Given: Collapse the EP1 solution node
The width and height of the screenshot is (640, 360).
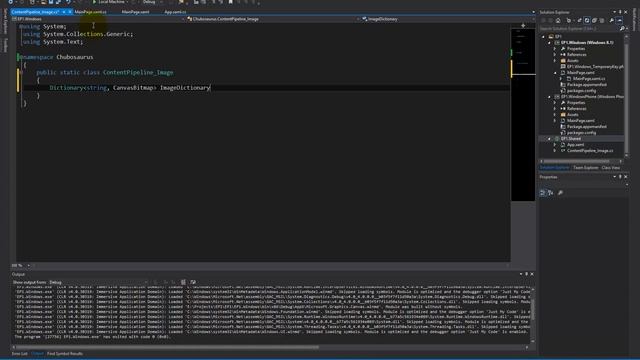Looking at the screenshot, I should tap(543, 36).
